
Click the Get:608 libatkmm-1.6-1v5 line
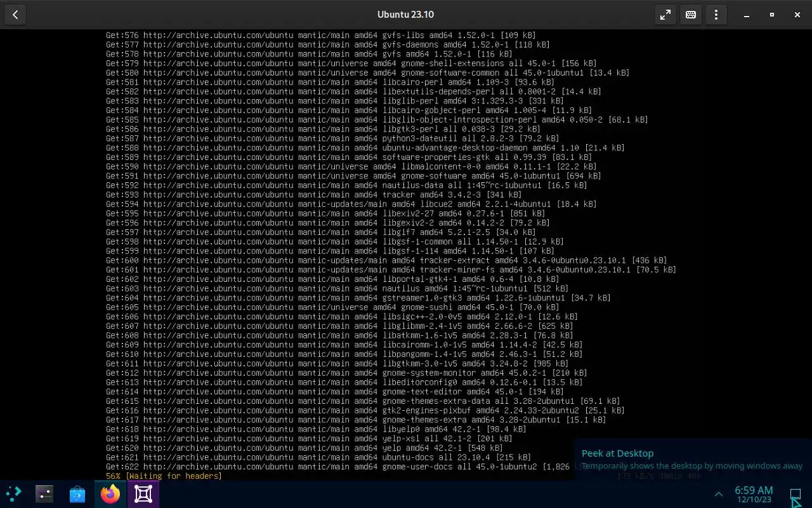click(x=339, y=336)
